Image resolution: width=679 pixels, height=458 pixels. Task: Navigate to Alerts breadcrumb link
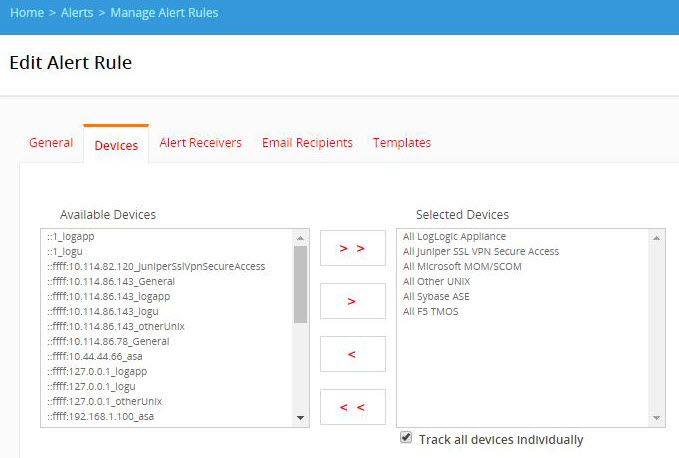(x=75, y=13)
